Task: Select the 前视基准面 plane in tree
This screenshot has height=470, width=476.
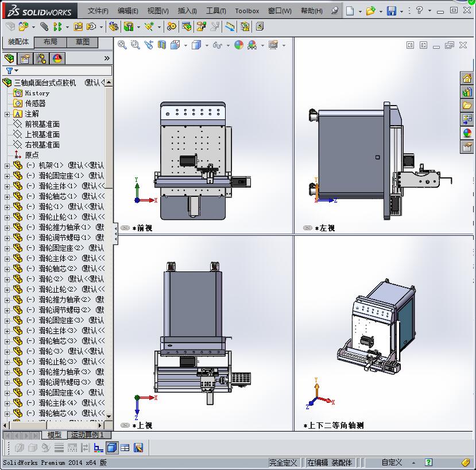Action: [x=42, y=124]
